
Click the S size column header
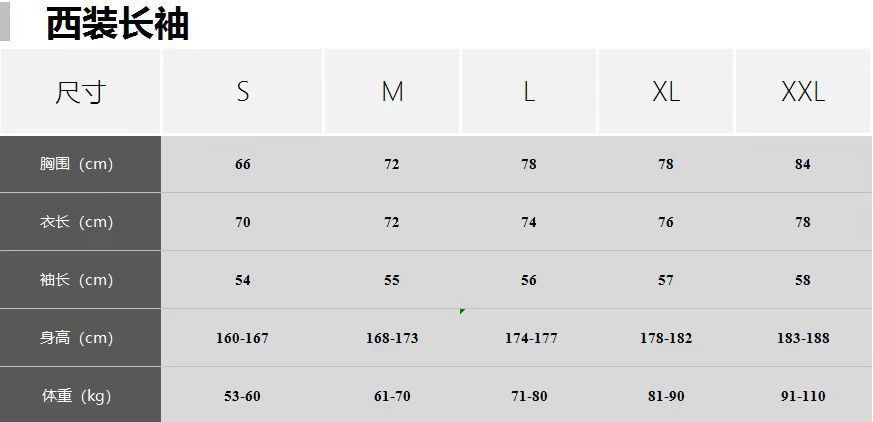[x=243, y=92]
